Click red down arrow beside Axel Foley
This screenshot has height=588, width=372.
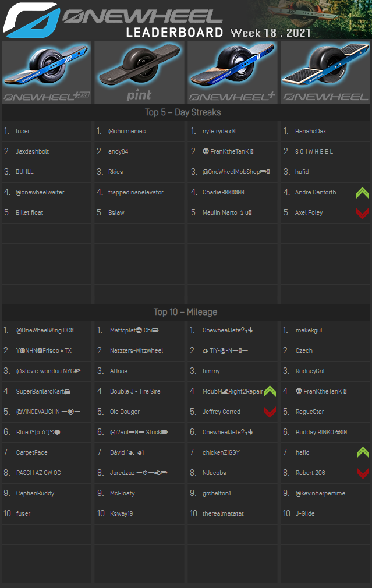[x=362, y=213]
